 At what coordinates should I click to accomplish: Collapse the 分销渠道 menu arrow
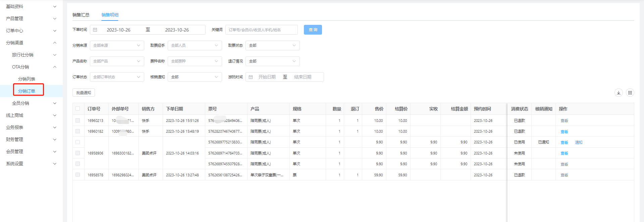pos(55,43)
